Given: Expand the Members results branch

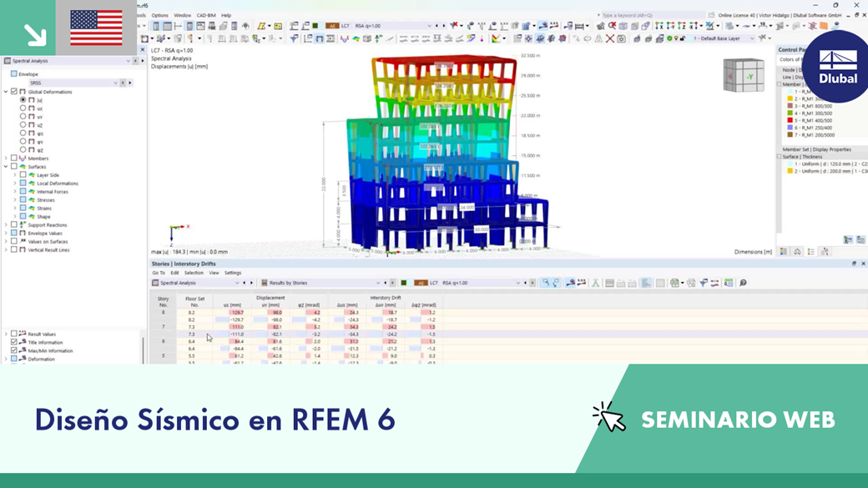Looking at the screenshot, I should tap(5, 158).
